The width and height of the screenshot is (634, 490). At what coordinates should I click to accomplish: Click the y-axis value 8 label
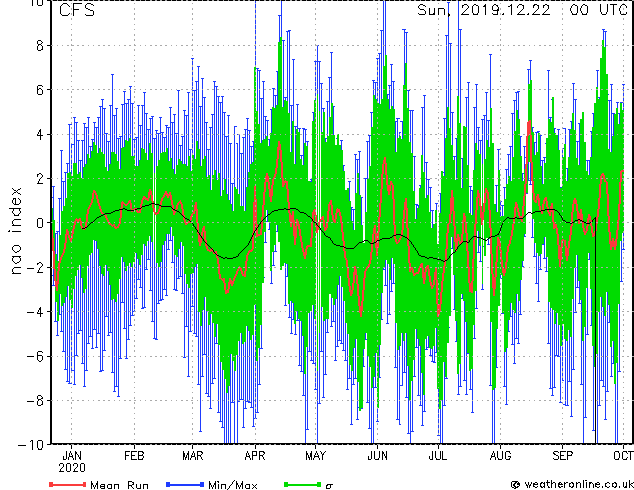[x=40, y=46]
